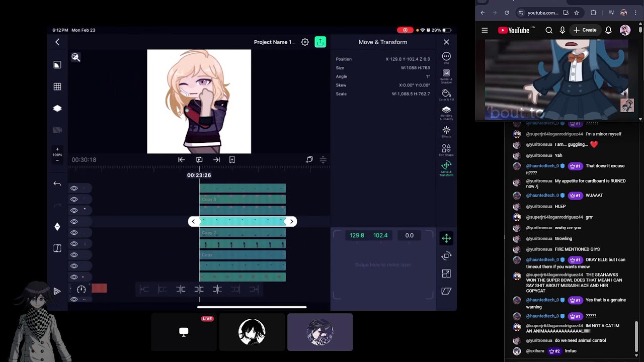Click the X position value 129.8
The width and height of the screenshot is (644, 362).
point(357,235)
